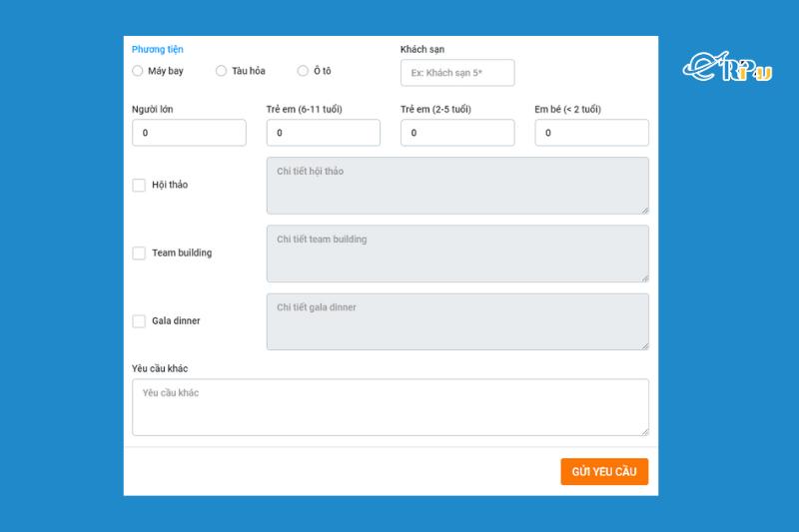Screen dimensions: 799x532
Task: Click the Em bé (< 2 tuổi) field
Action: point(591,133)
